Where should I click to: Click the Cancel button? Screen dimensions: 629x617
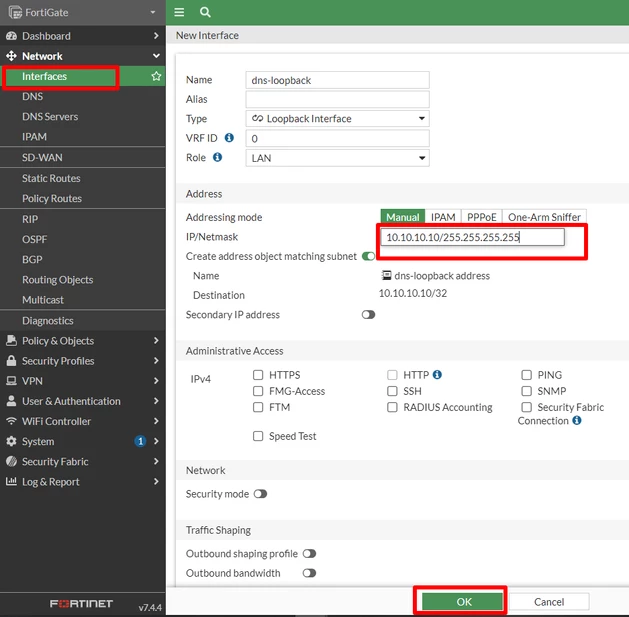tap(549, 601)
